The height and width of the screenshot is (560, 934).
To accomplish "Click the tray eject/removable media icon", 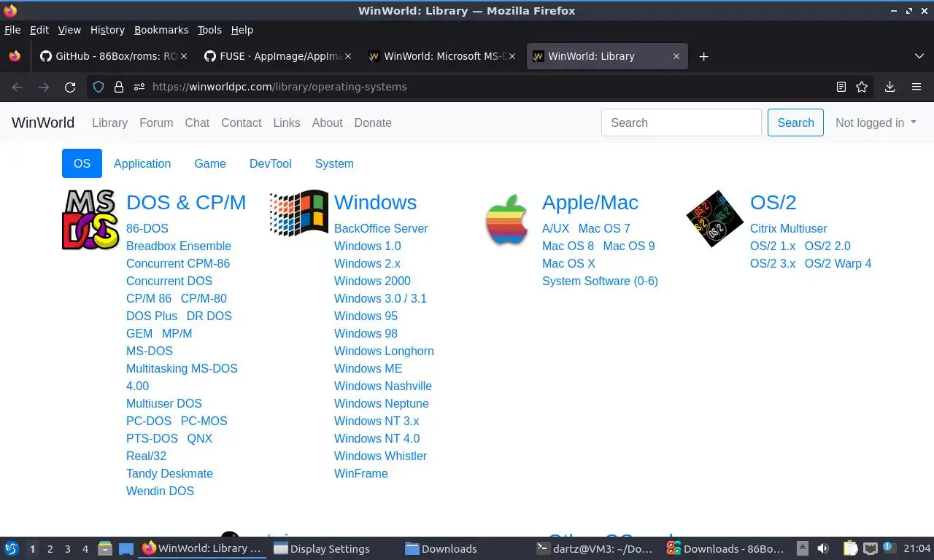I will pos(802,548).
